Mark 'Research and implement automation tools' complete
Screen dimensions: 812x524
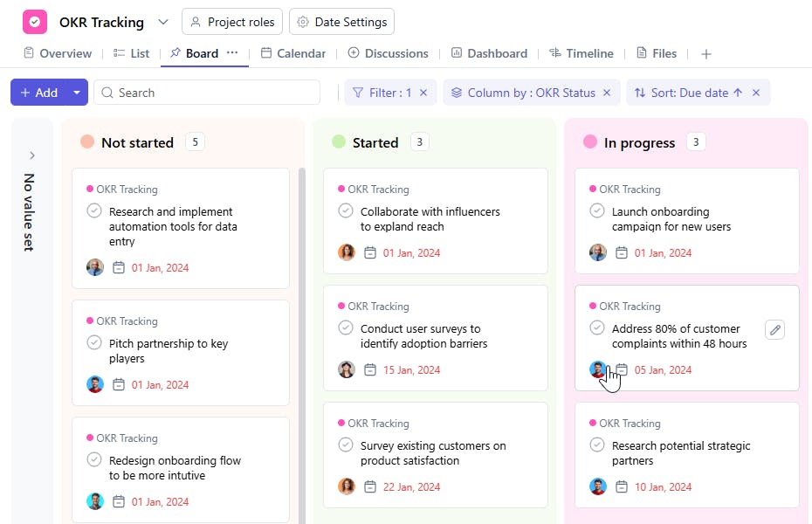[94, 211]
